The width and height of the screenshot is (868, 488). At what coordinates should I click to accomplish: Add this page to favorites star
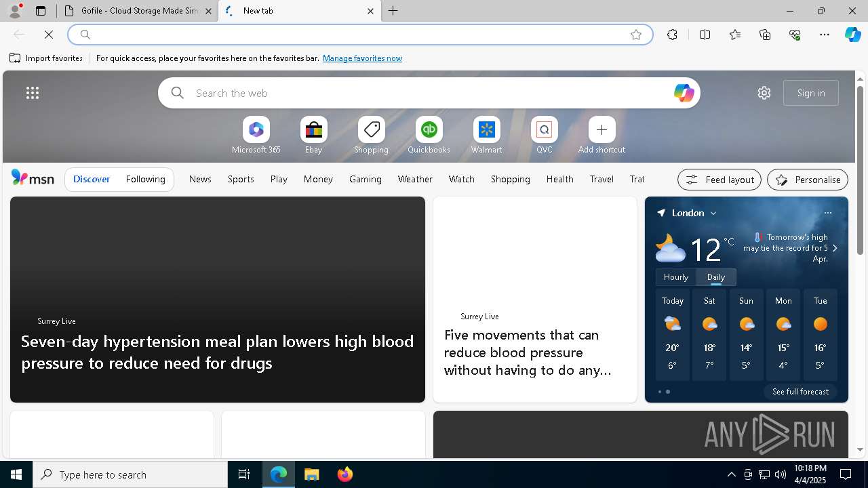click(636, 35)
